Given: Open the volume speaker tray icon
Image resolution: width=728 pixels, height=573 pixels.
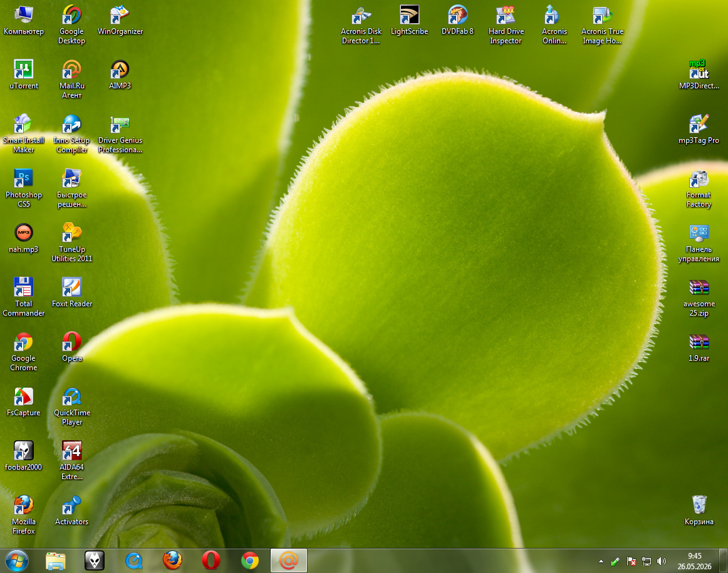Looking at the screenshot, I should 662,561.
